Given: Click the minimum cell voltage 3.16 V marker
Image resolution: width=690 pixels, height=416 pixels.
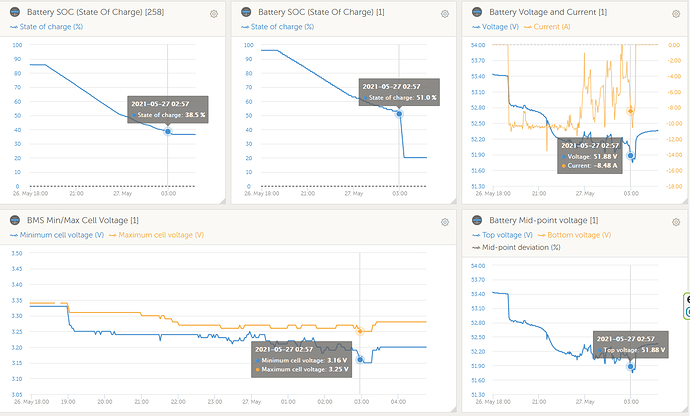Looking at the screenshot, I should coord(360,360).
